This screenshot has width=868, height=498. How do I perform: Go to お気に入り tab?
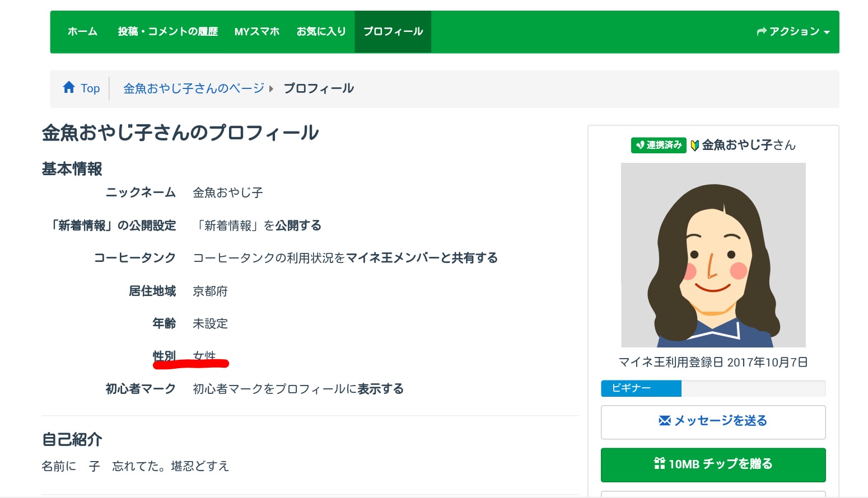(321, 32)
